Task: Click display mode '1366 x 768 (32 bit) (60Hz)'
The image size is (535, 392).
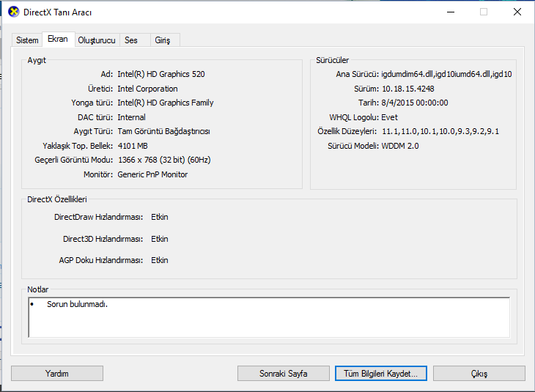Action: click(164, 160)
